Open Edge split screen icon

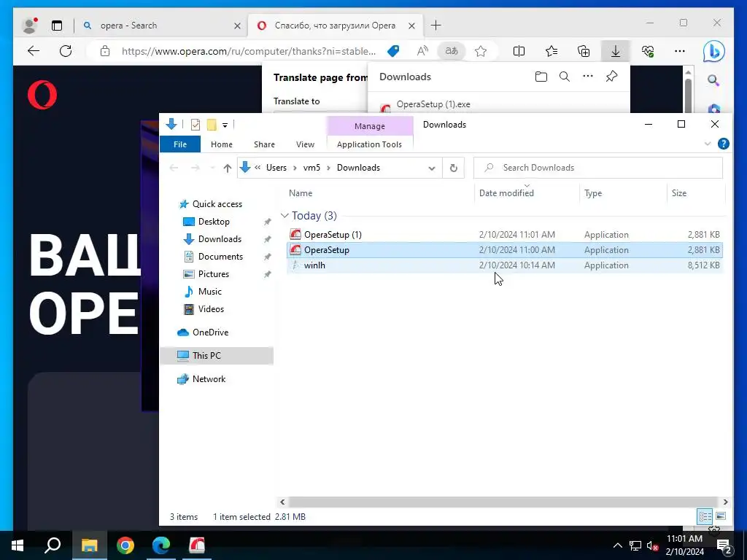pos(519,51)
